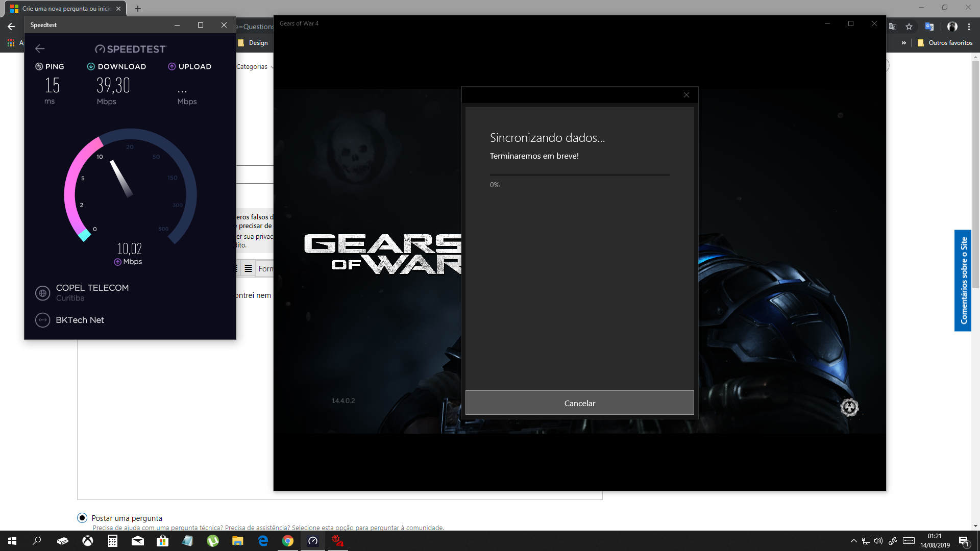980x551 pixels.
Task: Click the DOWNLOAD result label
Action: tap(116, 66)
